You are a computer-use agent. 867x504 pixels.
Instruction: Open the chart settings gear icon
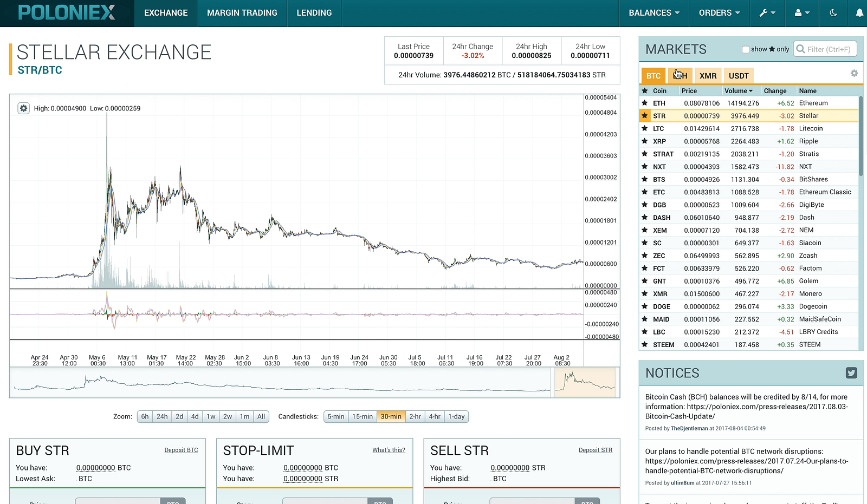pyautogui.click(x=23, y=108)
